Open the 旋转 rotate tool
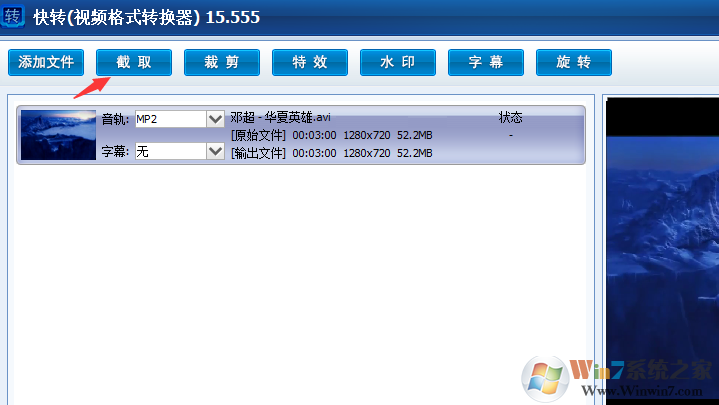This screenshot has width=719, height=405. 574,62
